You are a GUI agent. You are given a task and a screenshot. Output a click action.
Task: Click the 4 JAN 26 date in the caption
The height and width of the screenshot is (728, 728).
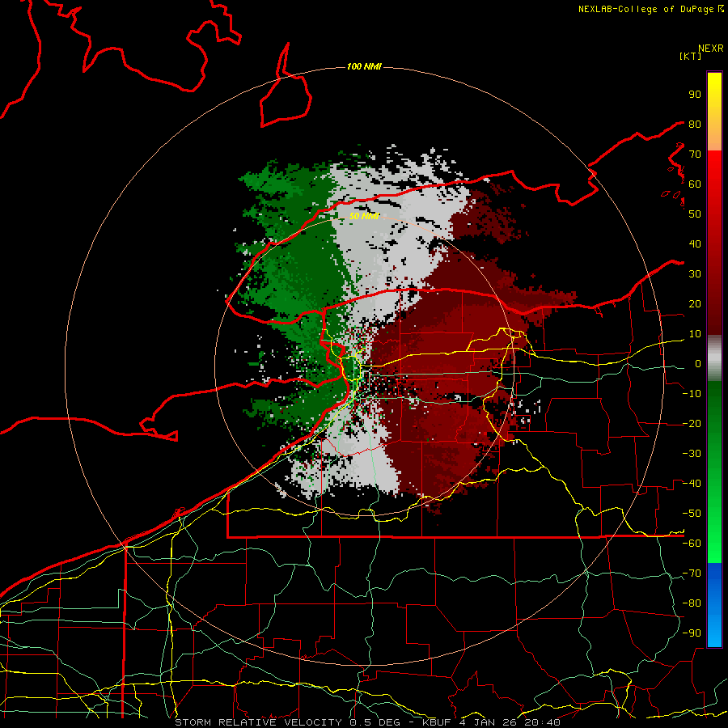(488, 722)
